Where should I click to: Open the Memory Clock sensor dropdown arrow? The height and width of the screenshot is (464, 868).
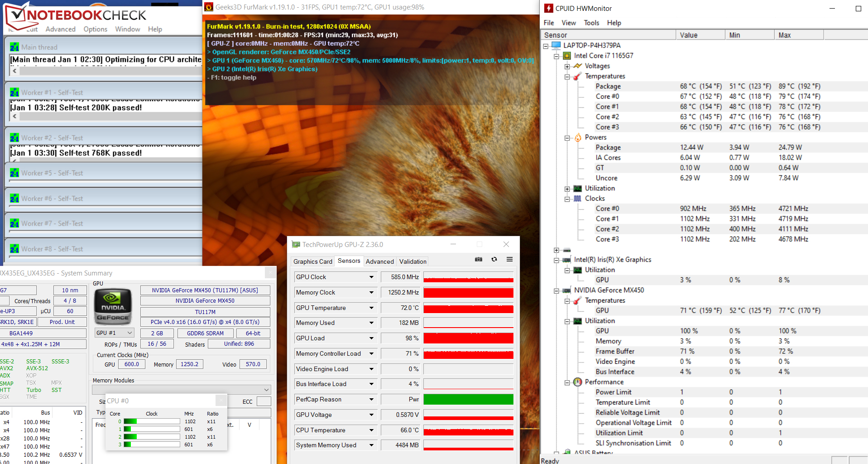(x=371, y=292)
